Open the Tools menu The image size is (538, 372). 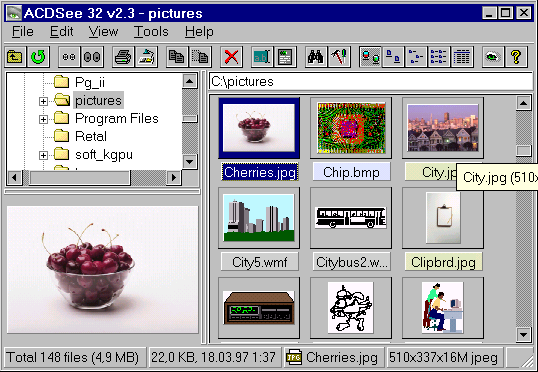(x=151, y=32)
